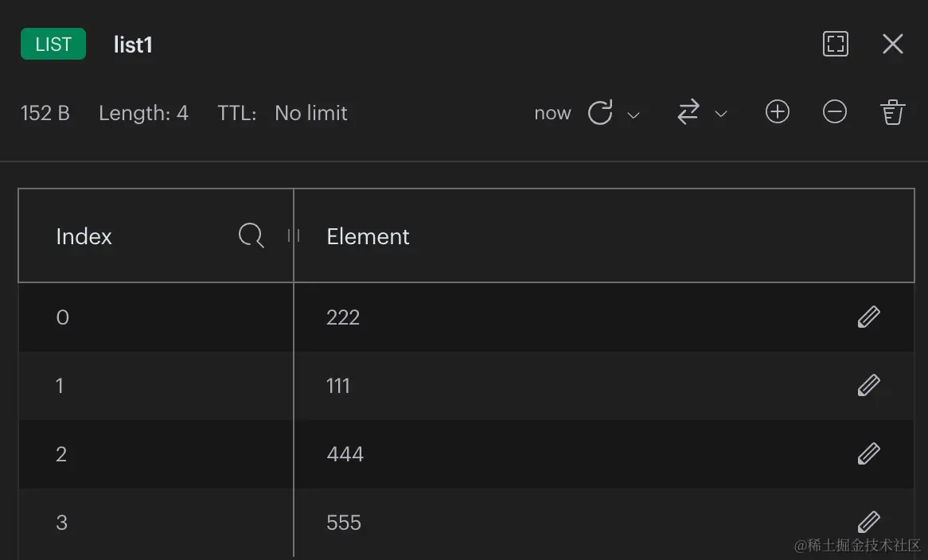Expand the formatter chevron dropdown

pyautogui.click(x=721, y=114)
